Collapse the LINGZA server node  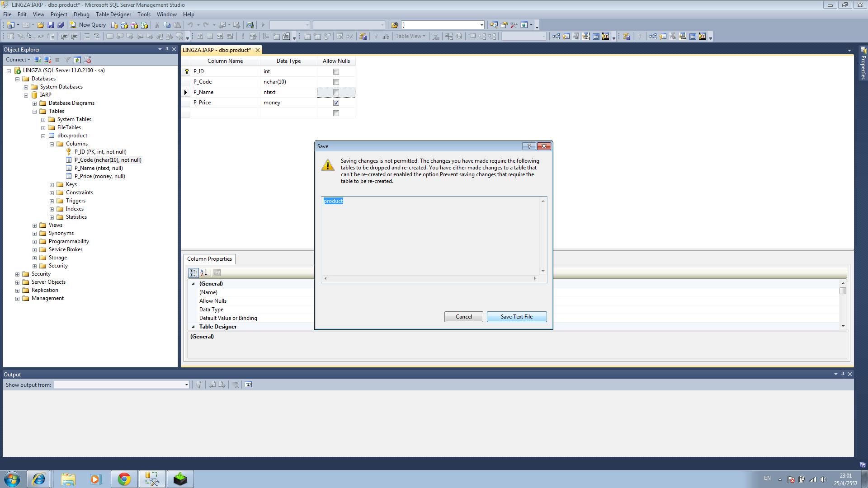(9, 70)
